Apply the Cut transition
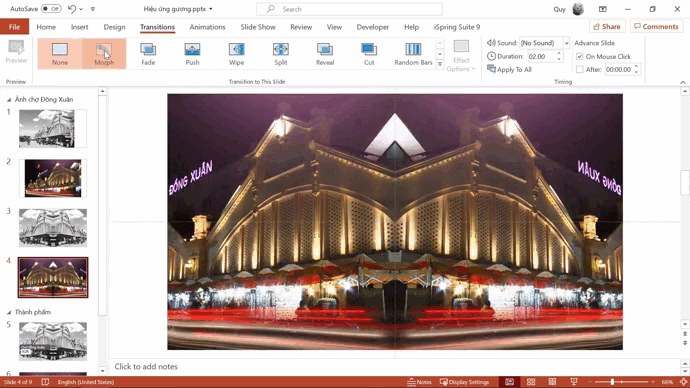The image size is (690, 388). click(369, 54)
